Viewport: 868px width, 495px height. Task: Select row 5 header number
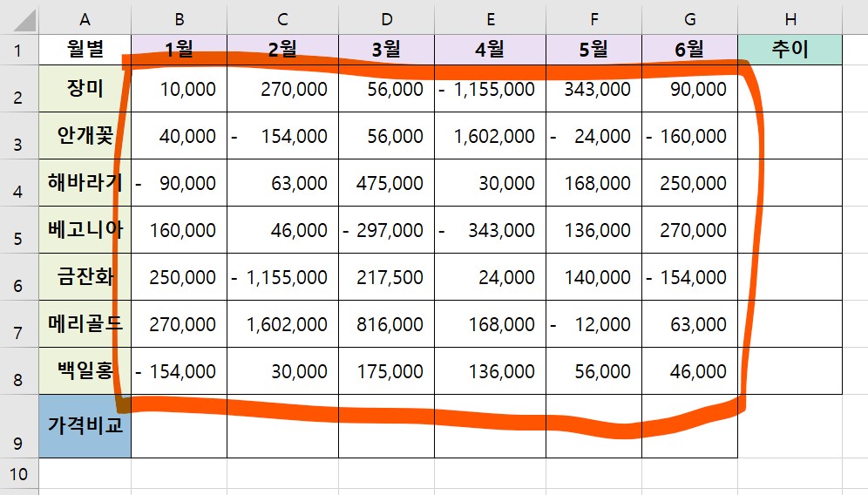click(x=19, y=230)
